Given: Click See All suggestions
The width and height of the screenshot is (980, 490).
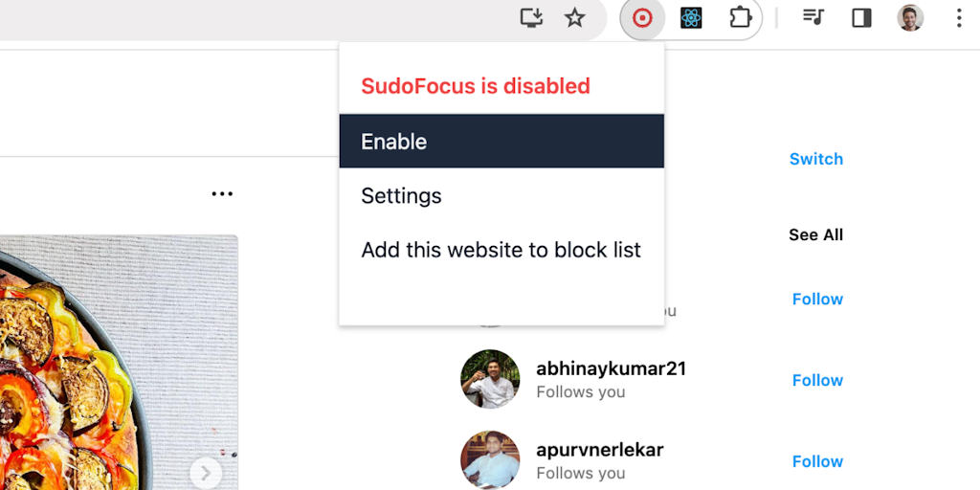Looking at the screenshot, I should pyautogui.click(x=815, y=234).
